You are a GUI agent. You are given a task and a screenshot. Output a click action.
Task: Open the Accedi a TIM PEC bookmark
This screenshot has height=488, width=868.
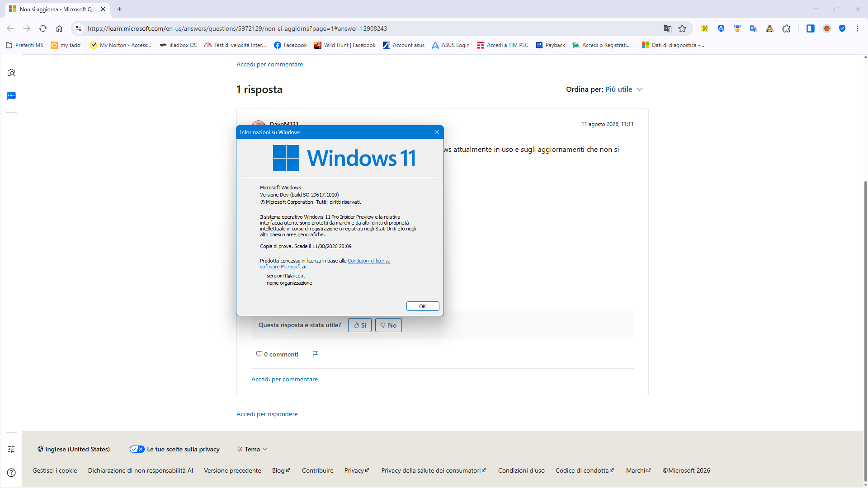click(503, 45)
